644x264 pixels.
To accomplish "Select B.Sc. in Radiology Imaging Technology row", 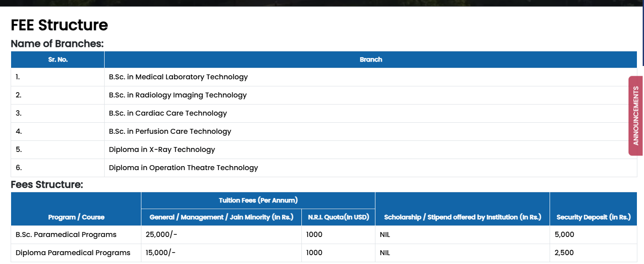I will click(178, 95).
